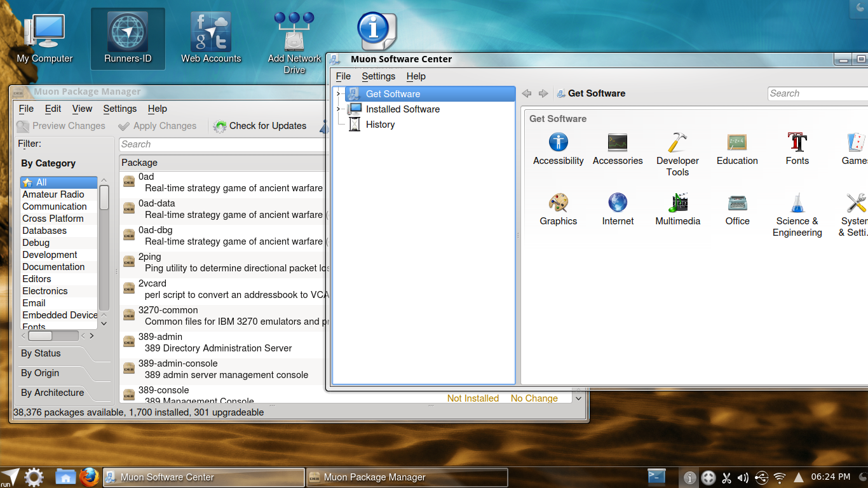Image resolution: width=868 pixels, height=488 pixels.
Task: Open the terminal icon in system tray
Action: click(x=656, y=477)
